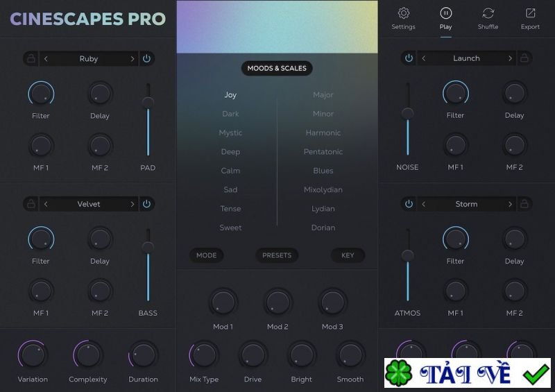555x392 pixels.
Task: Toggle power for the Velvet bass layer
Action: [x=146, y=204]
